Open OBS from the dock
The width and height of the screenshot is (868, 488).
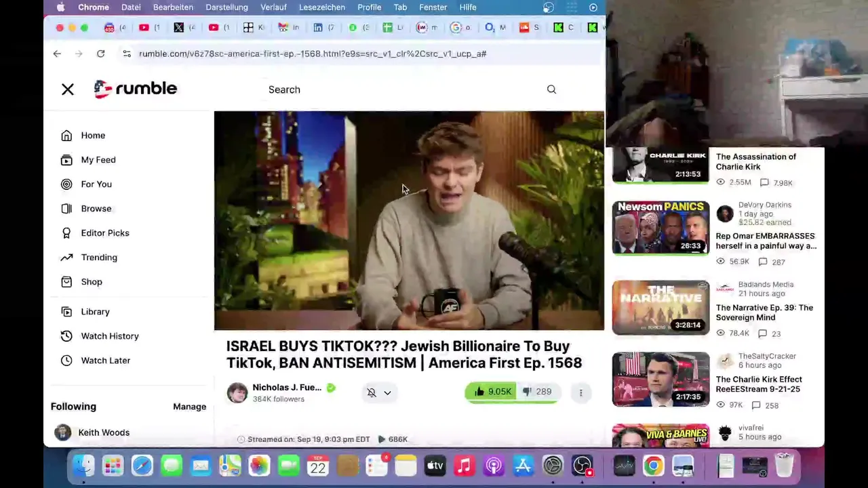pos(582,466)
